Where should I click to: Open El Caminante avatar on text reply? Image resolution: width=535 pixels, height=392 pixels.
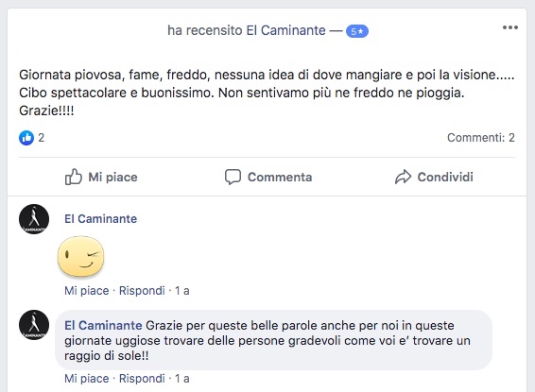pos(34,325)
